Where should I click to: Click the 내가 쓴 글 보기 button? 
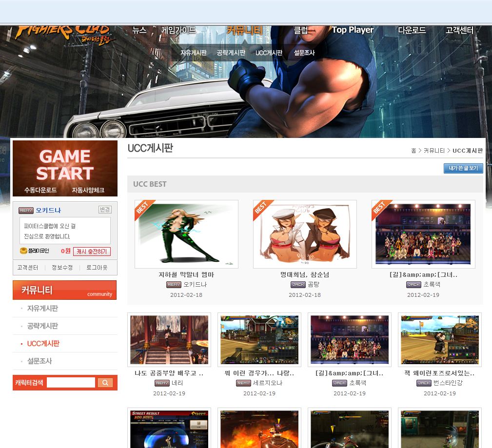pos(463,169)
